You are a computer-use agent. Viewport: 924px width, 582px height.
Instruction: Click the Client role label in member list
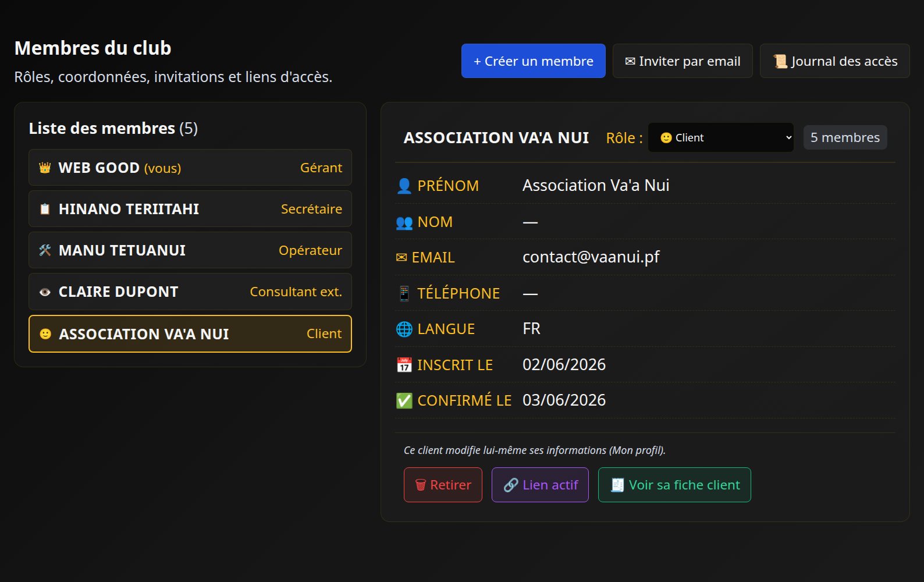(x=324, y=334)
